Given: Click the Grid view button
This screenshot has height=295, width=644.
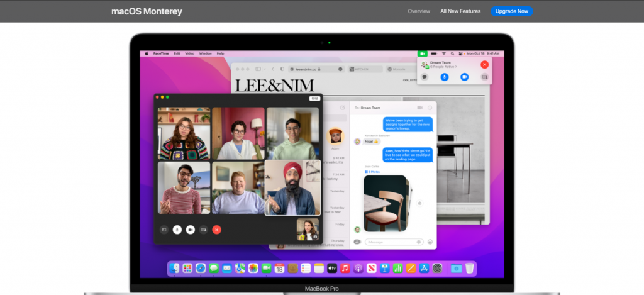Looking at the screenshot, I should tap(314, 99).
